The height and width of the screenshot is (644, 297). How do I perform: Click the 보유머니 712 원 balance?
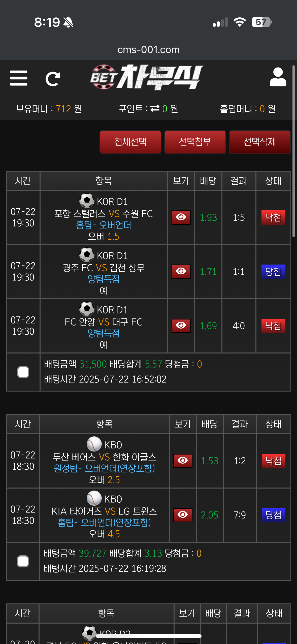click(x=49, y=109)
